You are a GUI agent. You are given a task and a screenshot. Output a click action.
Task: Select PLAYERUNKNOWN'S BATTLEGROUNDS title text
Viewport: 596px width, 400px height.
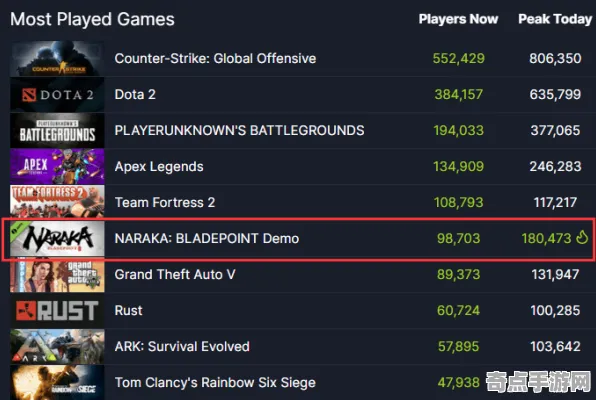click(x=239, y=130)
